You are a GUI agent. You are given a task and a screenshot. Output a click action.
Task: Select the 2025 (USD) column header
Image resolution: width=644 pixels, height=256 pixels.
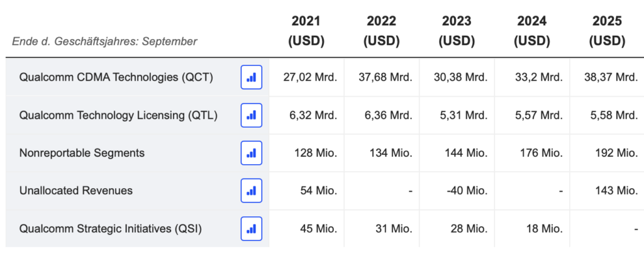607,31
